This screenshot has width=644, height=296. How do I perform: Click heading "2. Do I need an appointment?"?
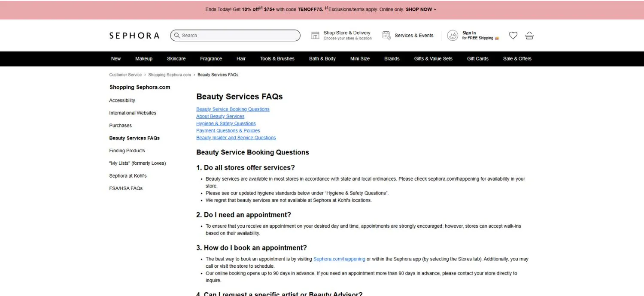pos(243,215)
